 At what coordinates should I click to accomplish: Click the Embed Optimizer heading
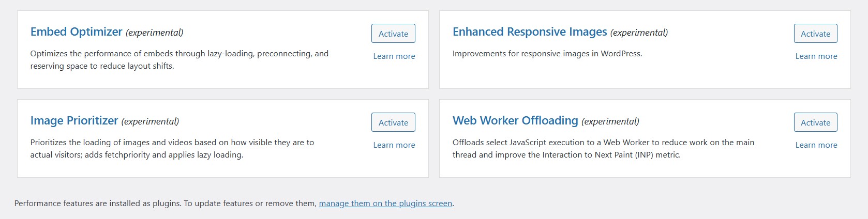click(x=77, y=32)
